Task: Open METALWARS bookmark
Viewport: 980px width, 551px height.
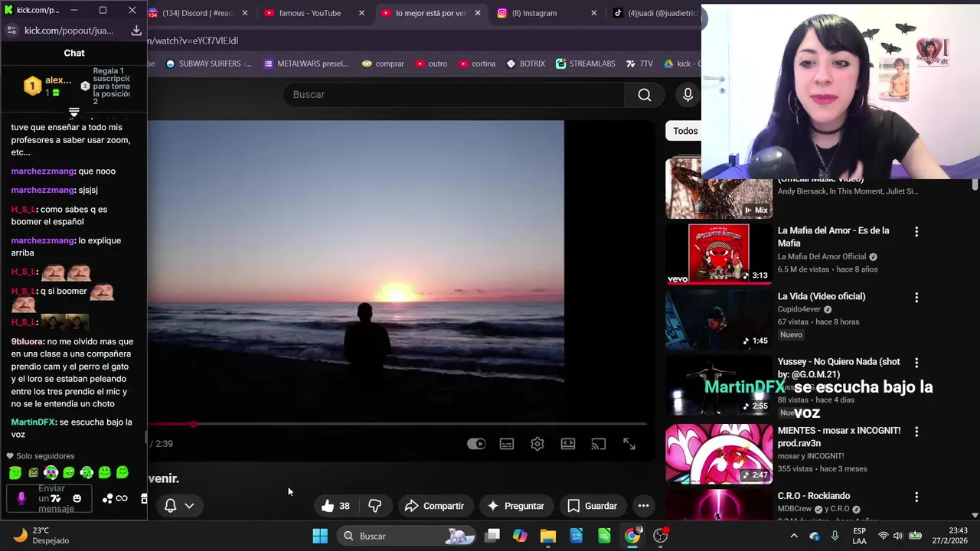Action: coord(306,64)
